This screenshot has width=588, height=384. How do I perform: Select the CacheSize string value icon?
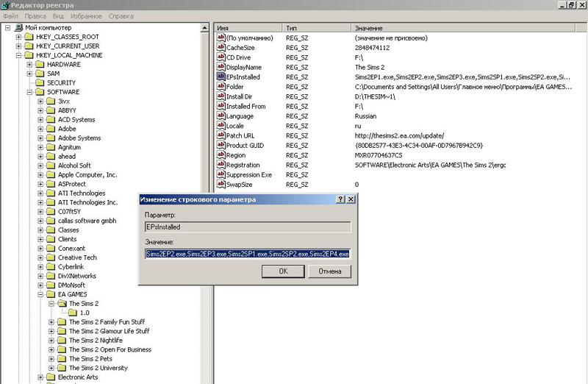[x=220, y=48]
